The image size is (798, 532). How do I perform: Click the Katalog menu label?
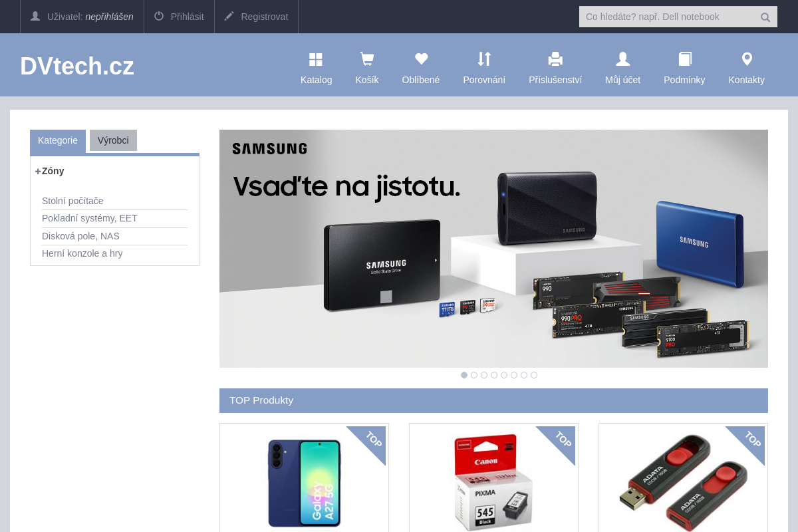click(x=316, y=80)
